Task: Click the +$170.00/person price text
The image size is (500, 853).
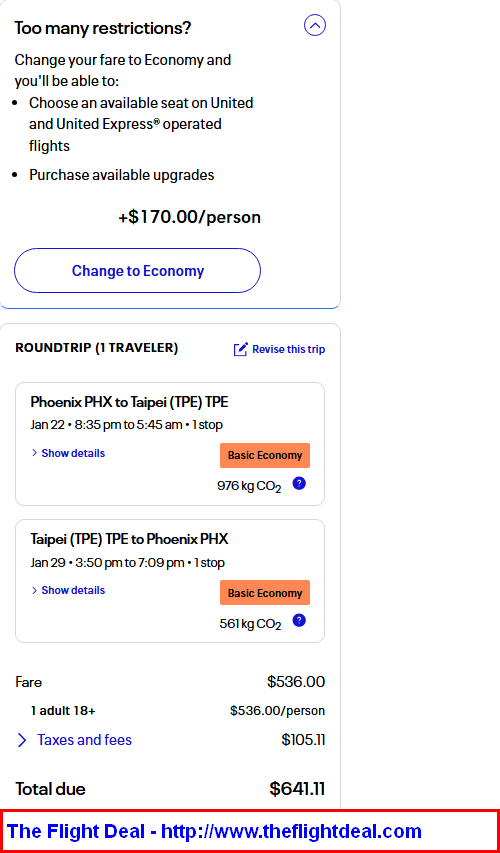Action: pos(189,217)
